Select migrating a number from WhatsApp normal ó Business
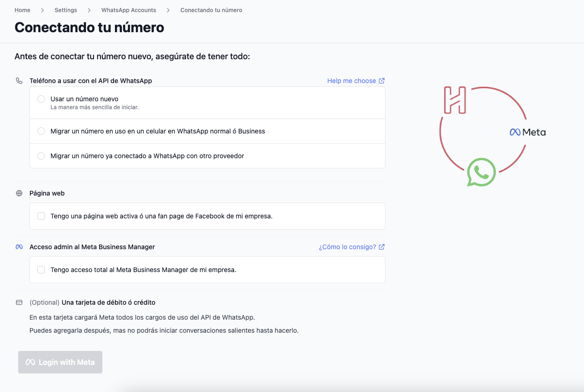 tap(41, 131)
